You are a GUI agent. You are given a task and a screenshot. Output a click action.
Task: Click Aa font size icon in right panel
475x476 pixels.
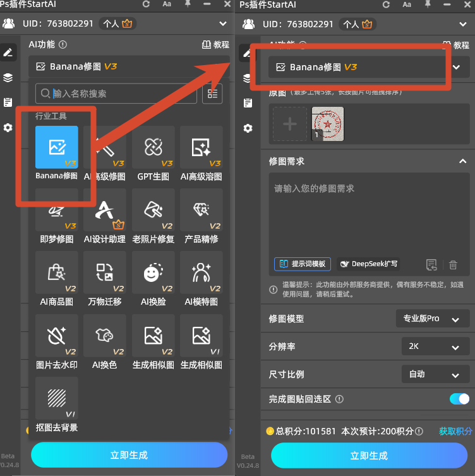(407, 4)
